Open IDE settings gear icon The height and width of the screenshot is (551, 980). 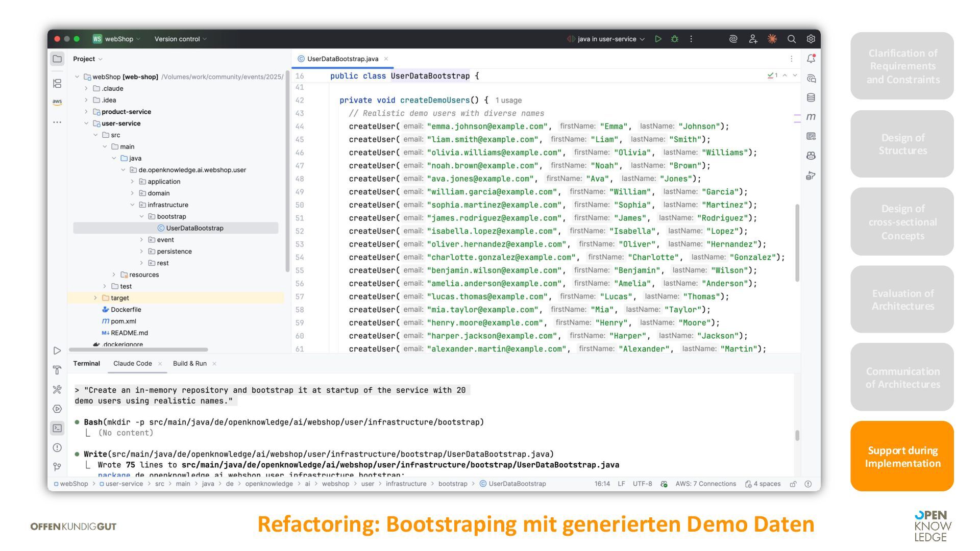click(x=811, y=39)
